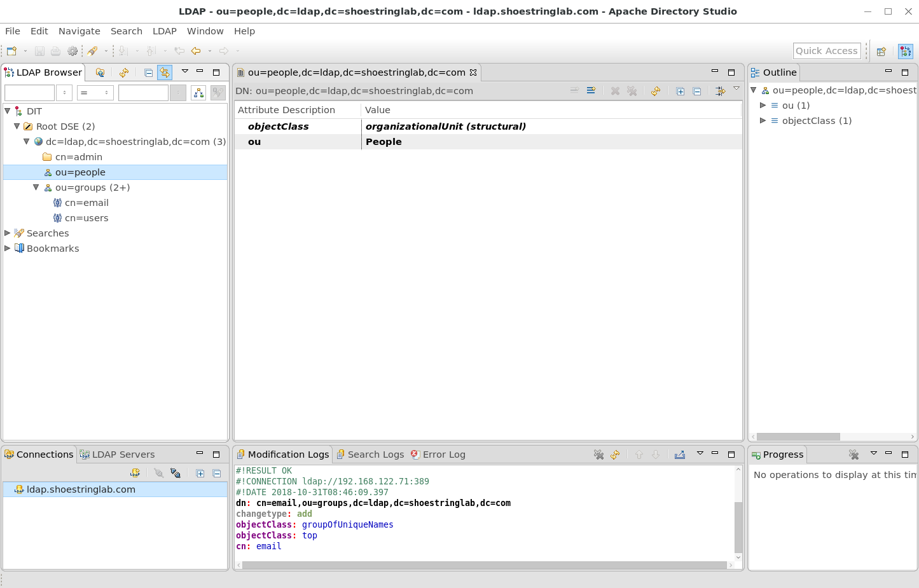Click the New wizard toolbar icon
The image size is (919, 588).
point(11,51)
